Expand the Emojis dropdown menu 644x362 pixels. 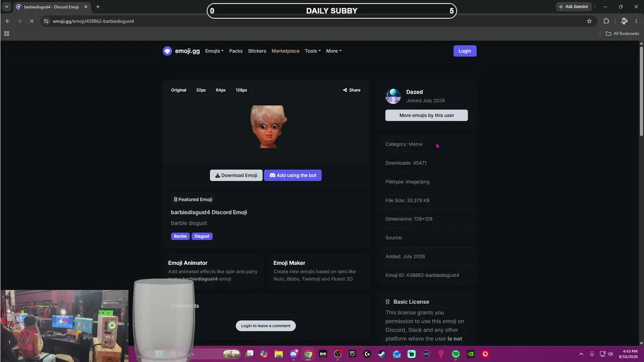point(214,51)
